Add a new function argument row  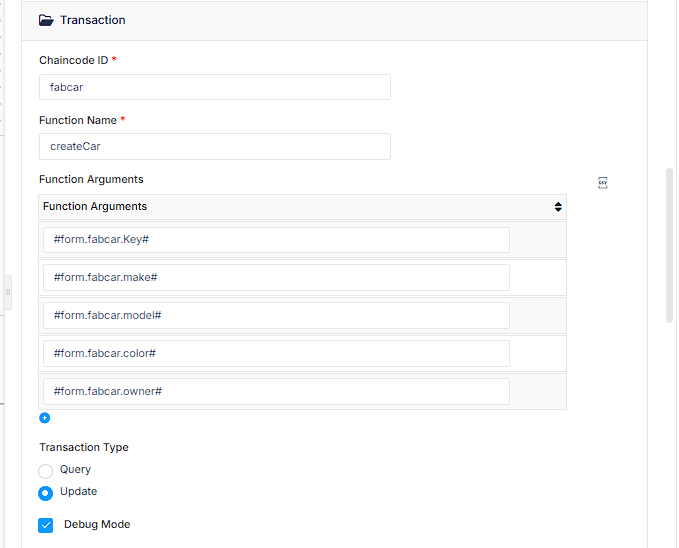[45, 418]
